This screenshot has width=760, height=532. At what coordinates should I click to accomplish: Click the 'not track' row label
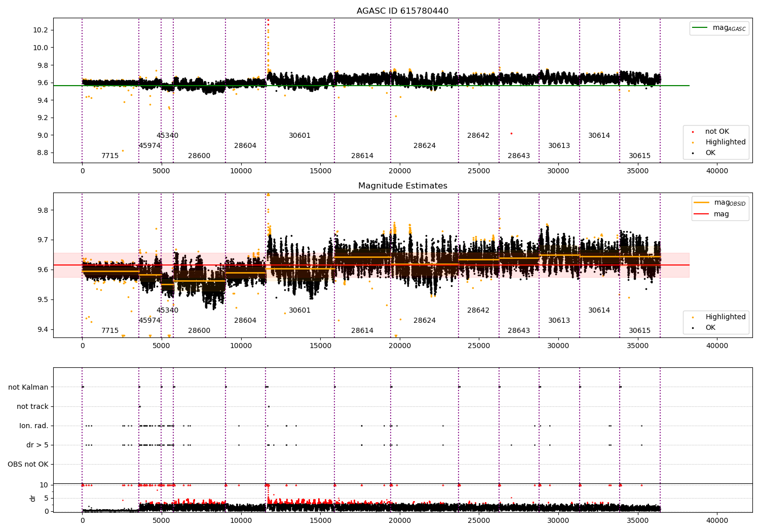[32, 406]
